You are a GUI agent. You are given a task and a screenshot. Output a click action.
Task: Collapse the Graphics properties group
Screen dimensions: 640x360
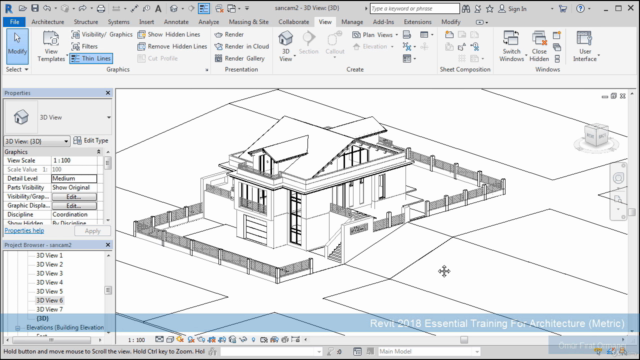(x=98, y=152)
